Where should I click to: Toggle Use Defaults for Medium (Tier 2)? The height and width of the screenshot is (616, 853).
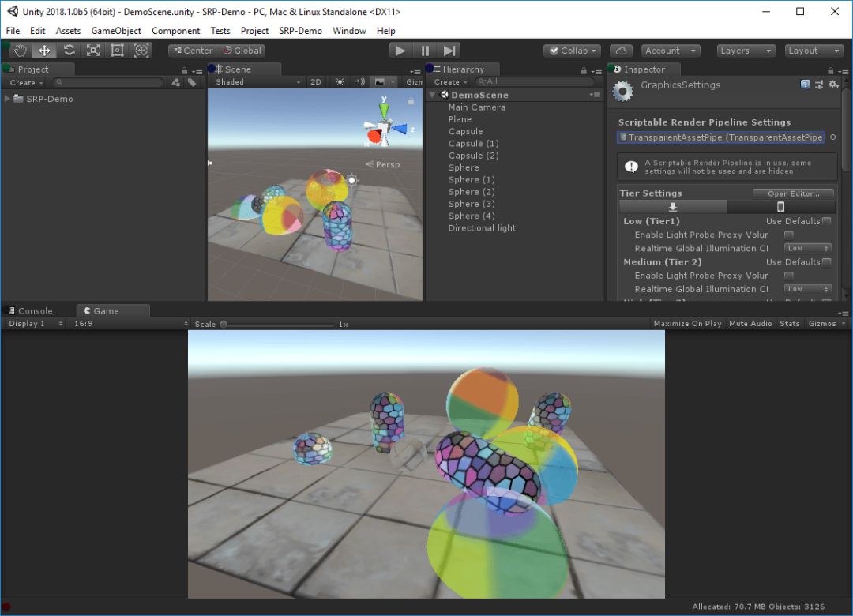point(827,261)
